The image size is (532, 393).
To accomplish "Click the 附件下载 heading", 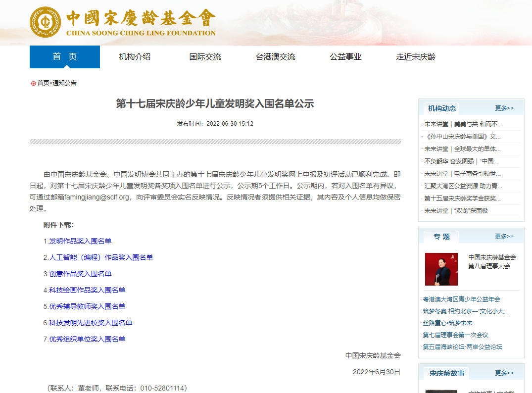I will point(58,225).
